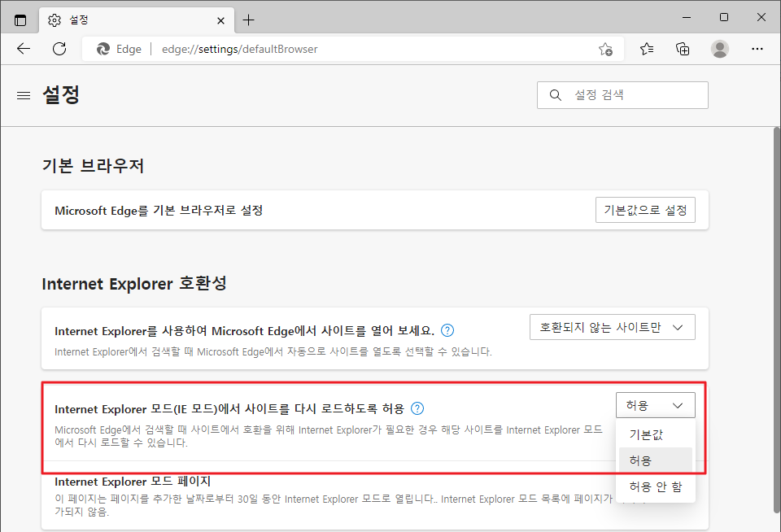Click the Internet Explorer 모드 페이지 heading

[133, 482]
